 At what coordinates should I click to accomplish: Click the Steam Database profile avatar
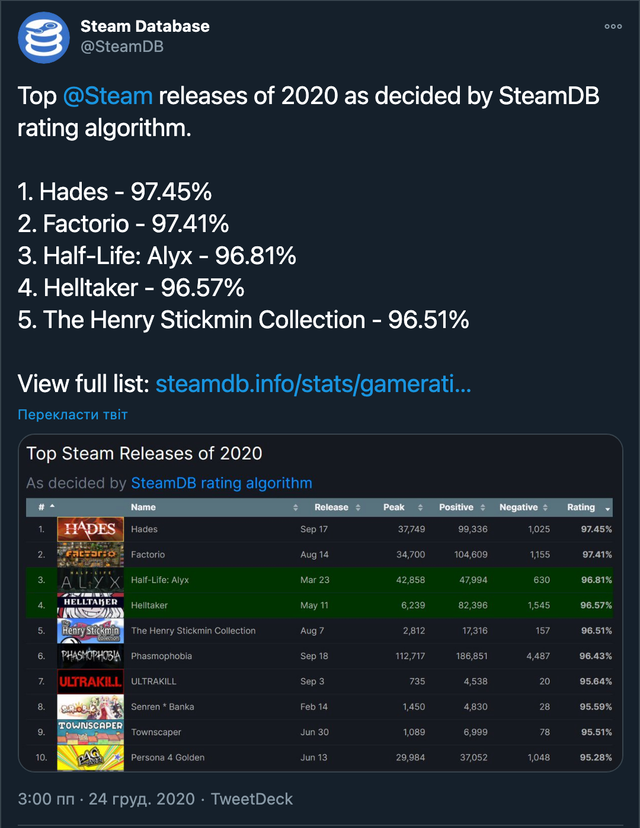43,38
